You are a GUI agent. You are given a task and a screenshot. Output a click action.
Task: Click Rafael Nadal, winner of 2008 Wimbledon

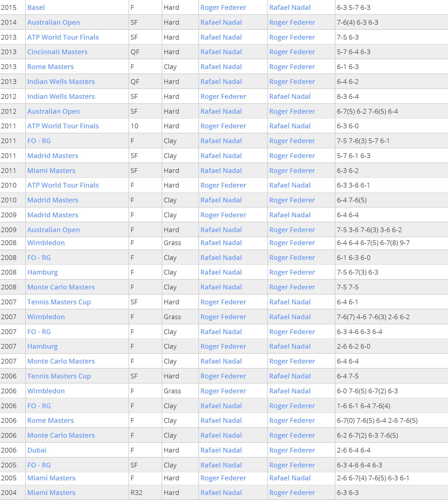coord(221,243)
